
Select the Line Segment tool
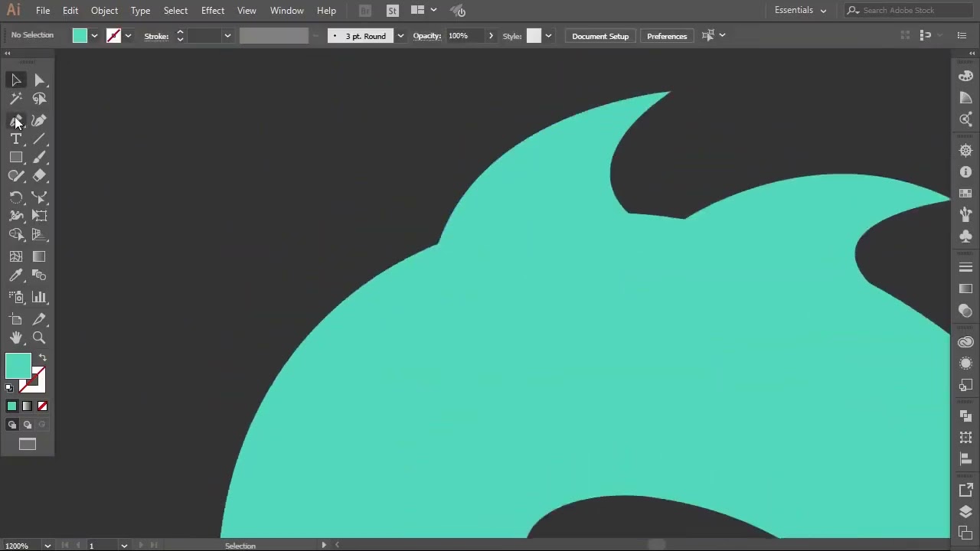39,139
